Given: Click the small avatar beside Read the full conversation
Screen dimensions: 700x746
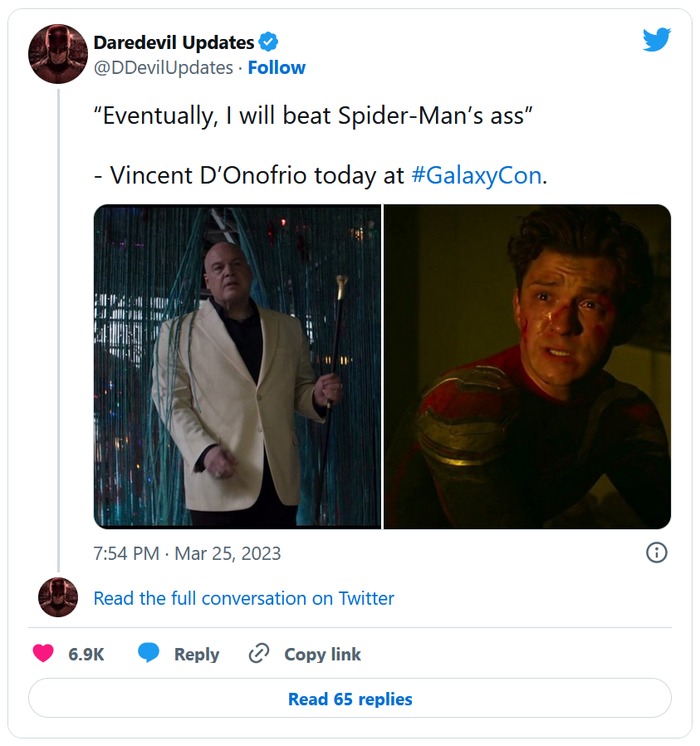Looking at the screenshot, I should click(x=57, y=598).
